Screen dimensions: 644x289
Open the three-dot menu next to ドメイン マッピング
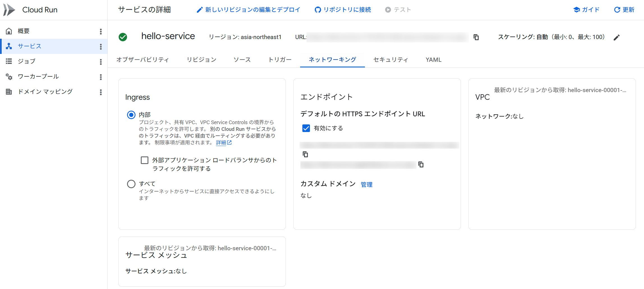tap(101, 92)
